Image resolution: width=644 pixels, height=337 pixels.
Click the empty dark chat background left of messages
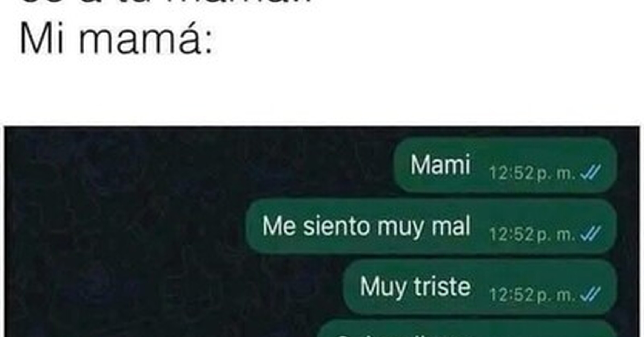(x=123, y=233)
